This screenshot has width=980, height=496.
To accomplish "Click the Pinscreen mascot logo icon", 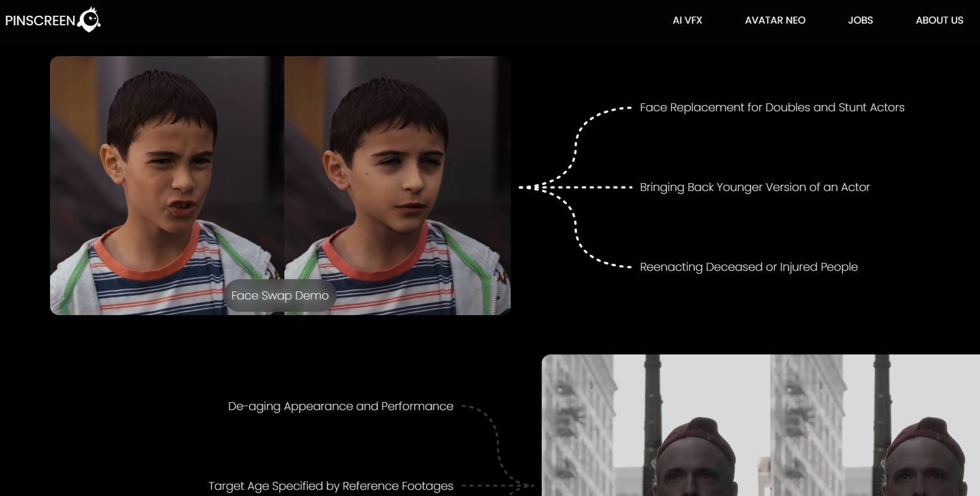I will pyautogui.click(x=89, y=20).
